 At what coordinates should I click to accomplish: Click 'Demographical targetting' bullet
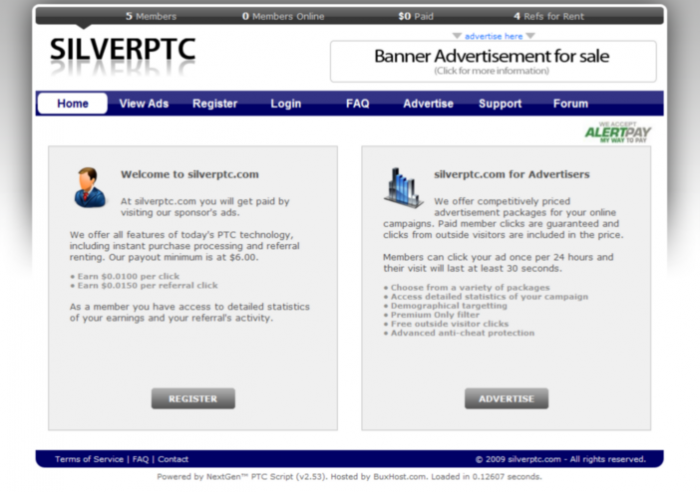[446, 305]
